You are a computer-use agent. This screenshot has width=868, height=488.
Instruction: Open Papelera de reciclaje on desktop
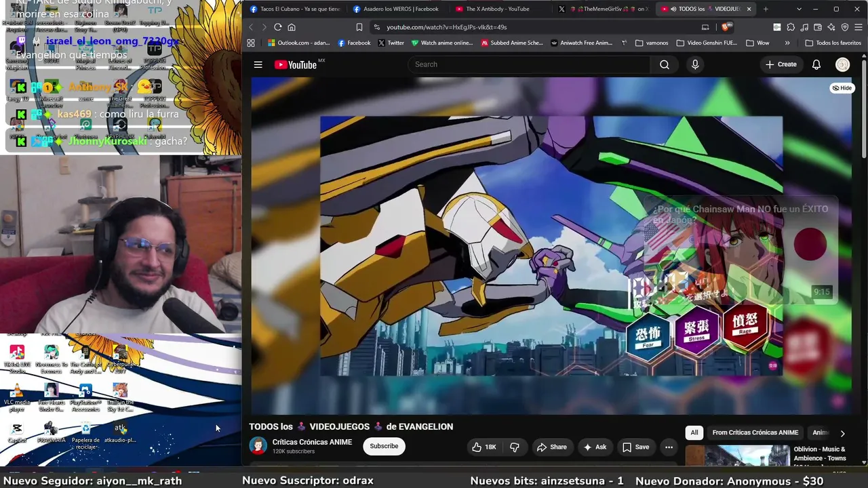tap(85, 436)
